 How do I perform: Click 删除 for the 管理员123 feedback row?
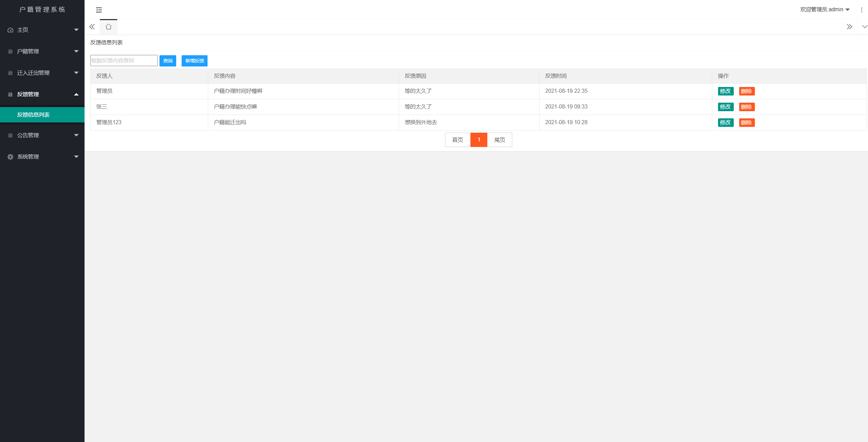tap(746, 123)
